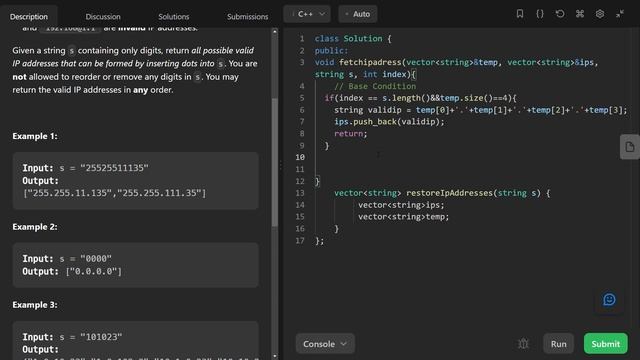Open the feedback smiley chat icon
The image size is (640, 360).
[x=609, y=300]
